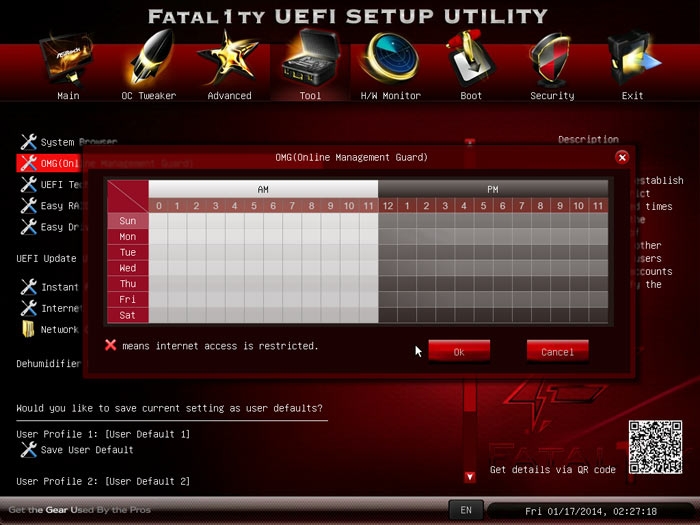700x525 pixels.
Task: Open the Security menu label
Action: 552,96
